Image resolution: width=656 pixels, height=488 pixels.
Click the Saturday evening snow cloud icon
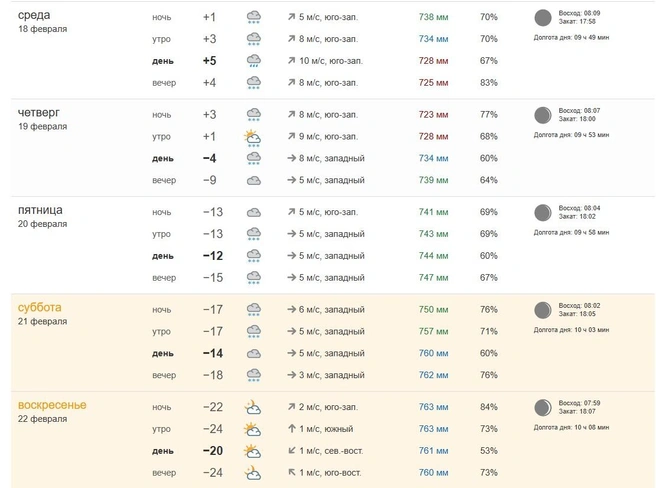[x=254, y=375]
